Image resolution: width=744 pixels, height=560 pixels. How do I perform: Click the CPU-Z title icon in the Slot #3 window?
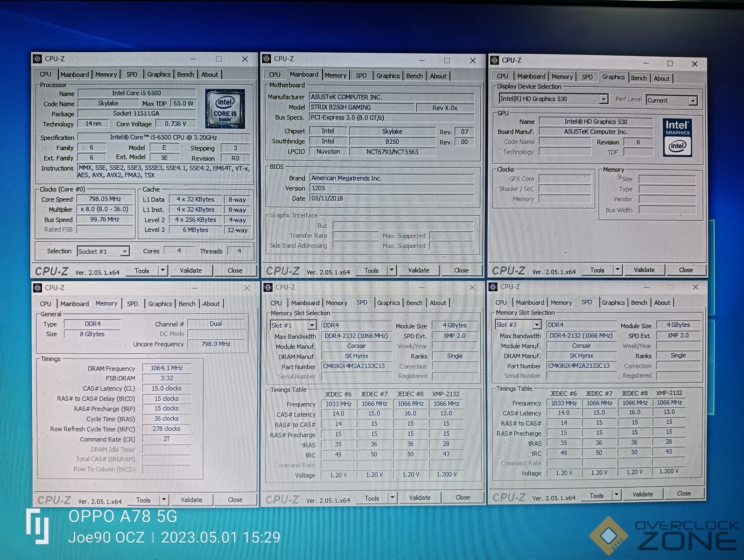coord(493,287)
